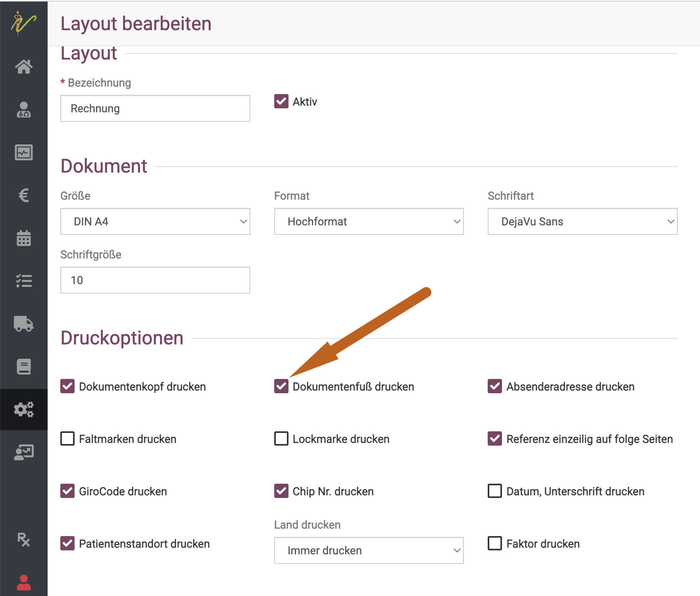
Task: Open the Größe dropdown showing DIN A4
Action: [x=155, y=221]
